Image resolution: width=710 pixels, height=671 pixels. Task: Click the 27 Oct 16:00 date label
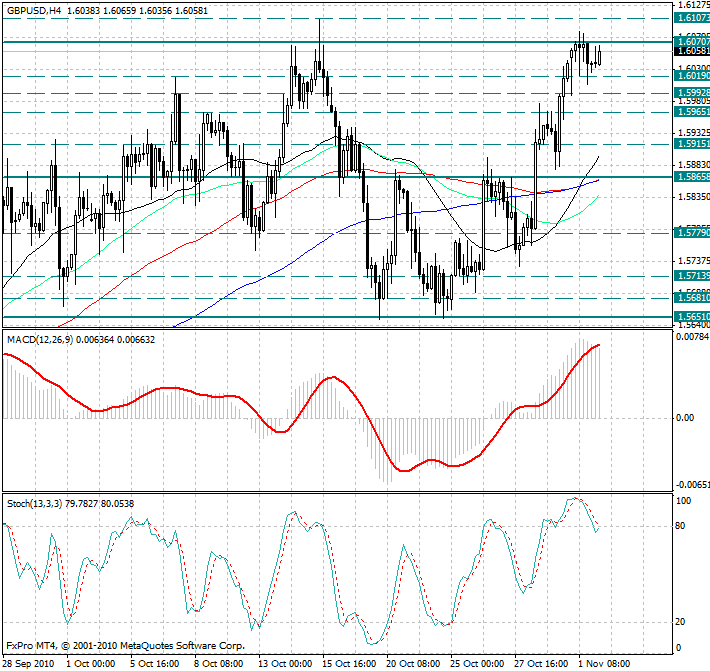point(542,664)
